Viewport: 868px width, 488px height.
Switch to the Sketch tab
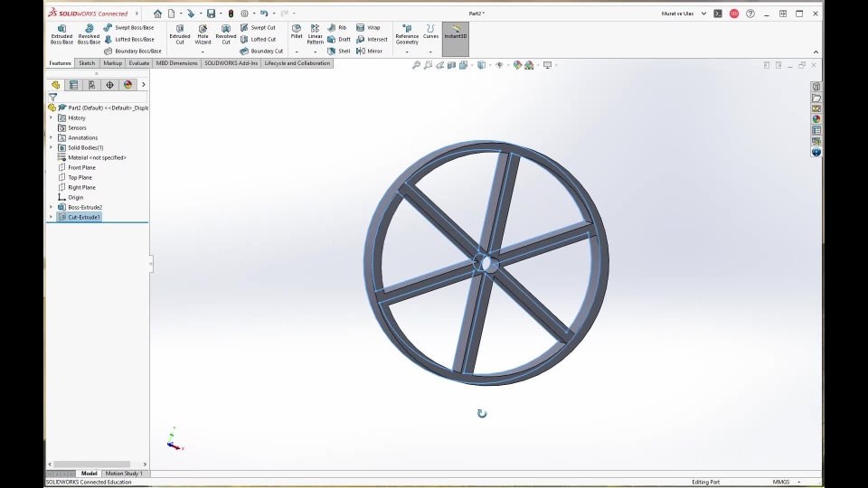point(87,63)
